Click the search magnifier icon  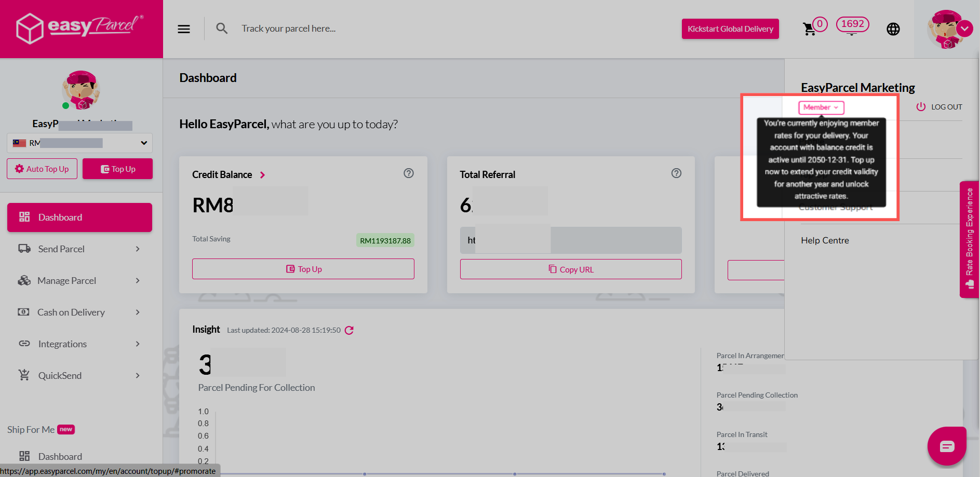coord(222,29)
